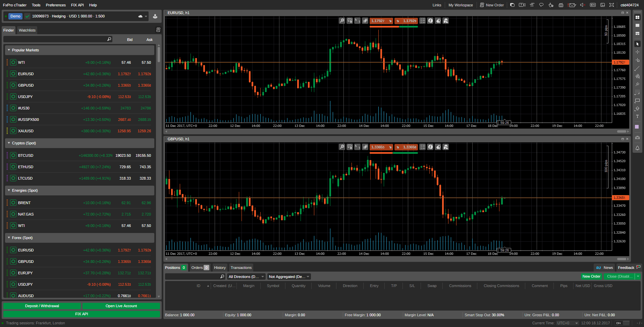
Task: Open zoom tool on EURUSD chart
Action: (342, 21)
